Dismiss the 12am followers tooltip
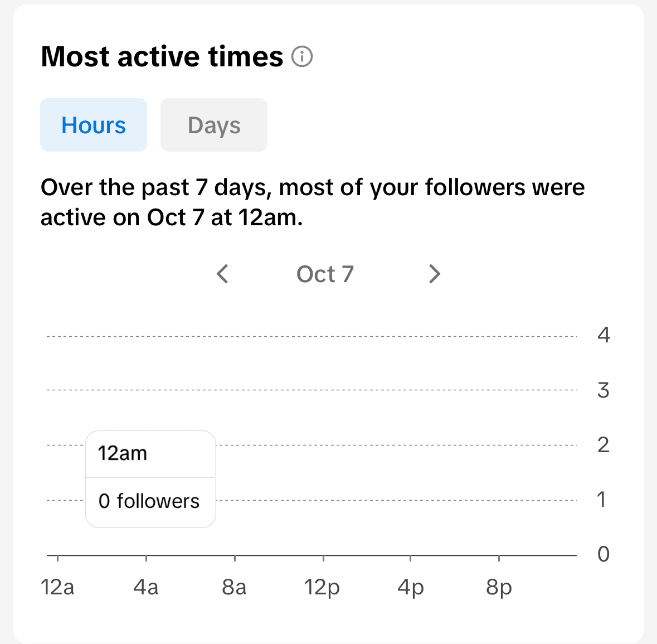 150,478
